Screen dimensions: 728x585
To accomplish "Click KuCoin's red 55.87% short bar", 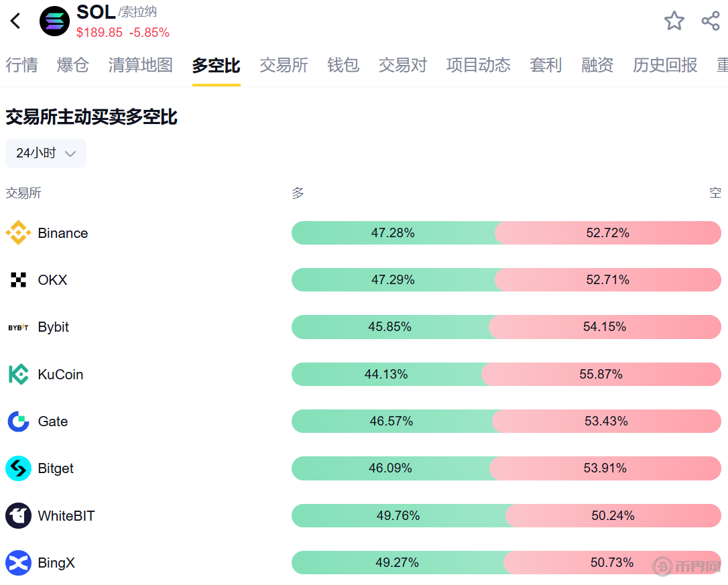I will point(601,374).
